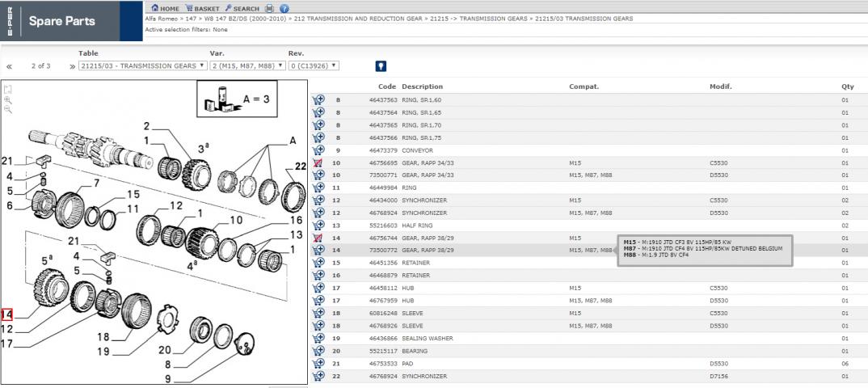Viewport: 868px width, 388px height.
Task: Open the SEARCH menu item
Action: click(242, 8)
